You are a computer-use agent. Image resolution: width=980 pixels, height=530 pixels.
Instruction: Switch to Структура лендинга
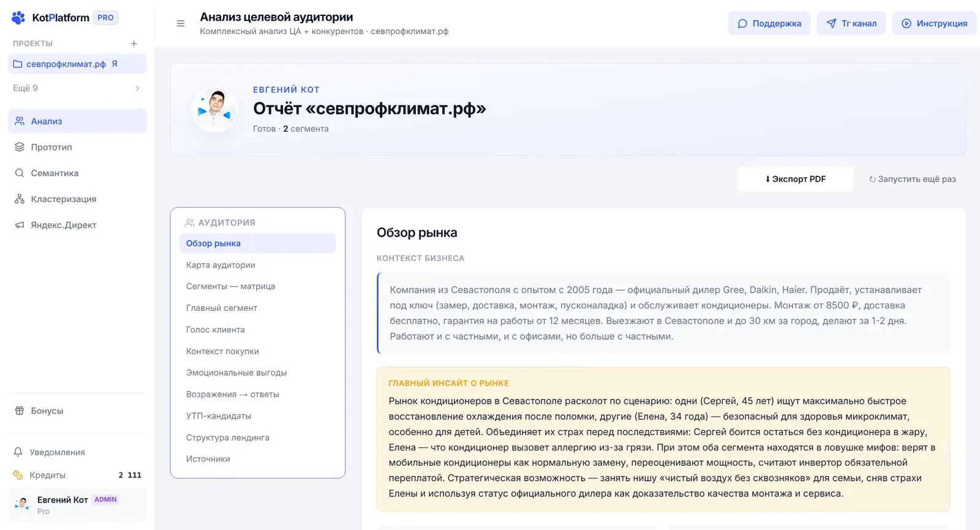(257, 438)
